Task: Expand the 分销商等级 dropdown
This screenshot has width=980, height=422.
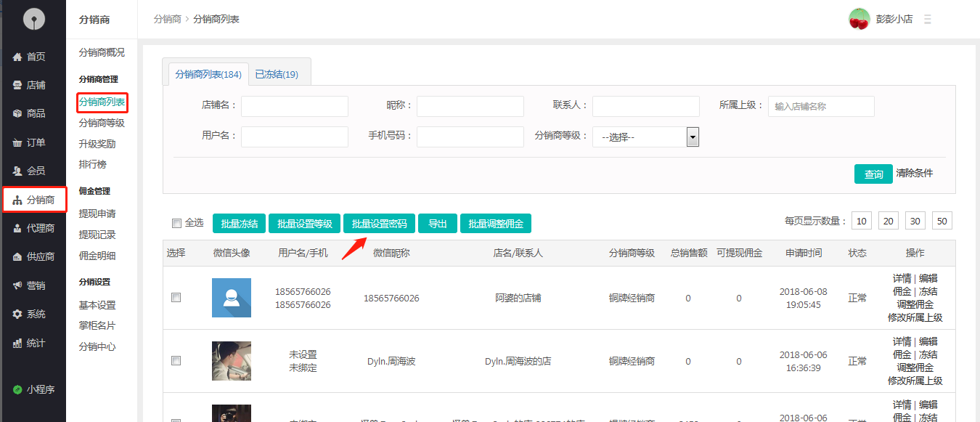Action: (693, 137)
